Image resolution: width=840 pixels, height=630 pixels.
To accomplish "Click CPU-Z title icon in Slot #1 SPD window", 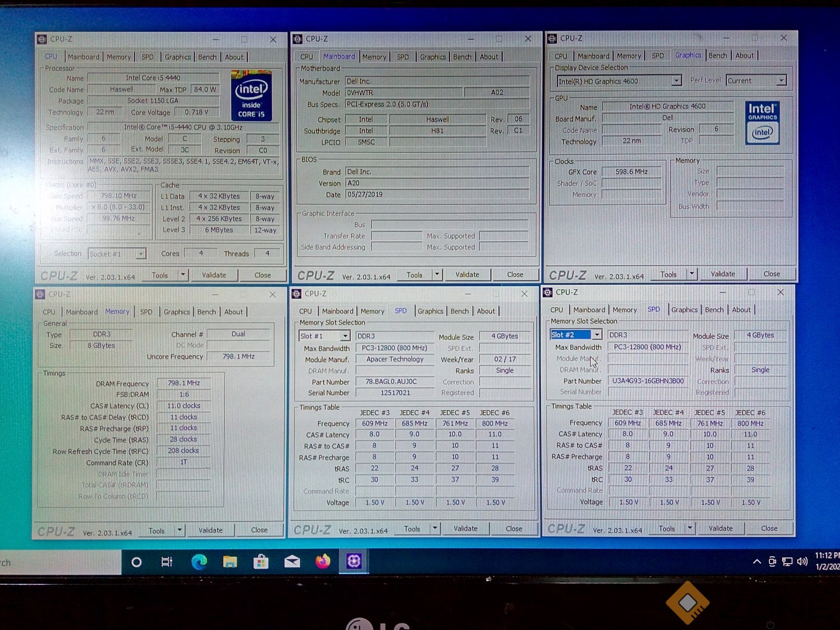I will pyautogui.click(x=297, y=293).
